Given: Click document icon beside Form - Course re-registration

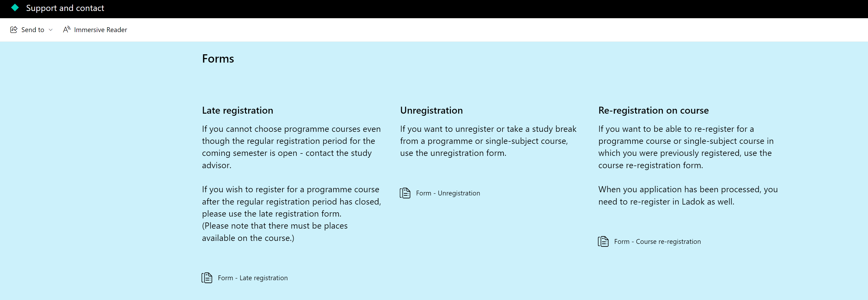Looking at the screenshot, I should click(603, 241).
